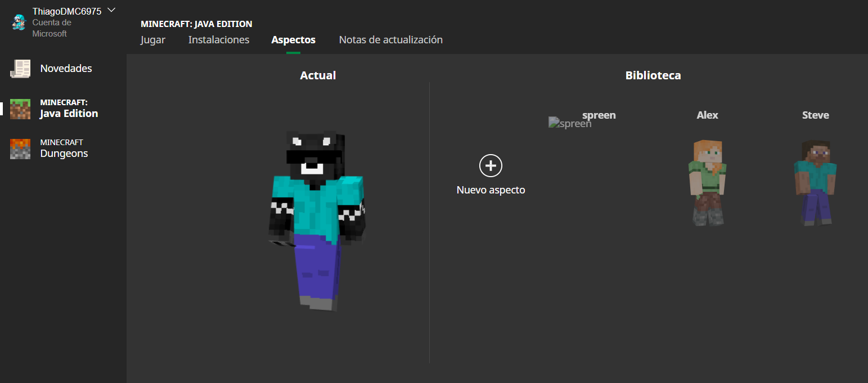The width and height of the screenshot is (868, 383).
Task: Go to Novedades in sidebar
Action: 66,69
